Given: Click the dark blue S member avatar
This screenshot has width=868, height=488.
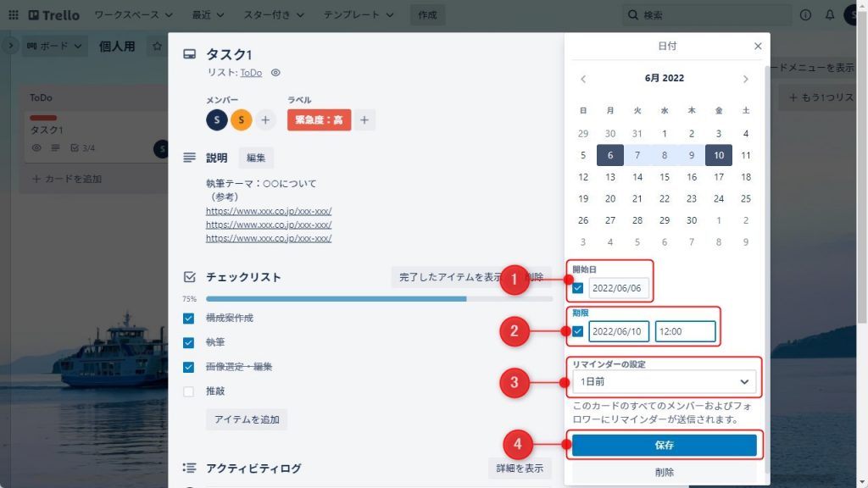Looking at the screenshot, I should point(217,119).
